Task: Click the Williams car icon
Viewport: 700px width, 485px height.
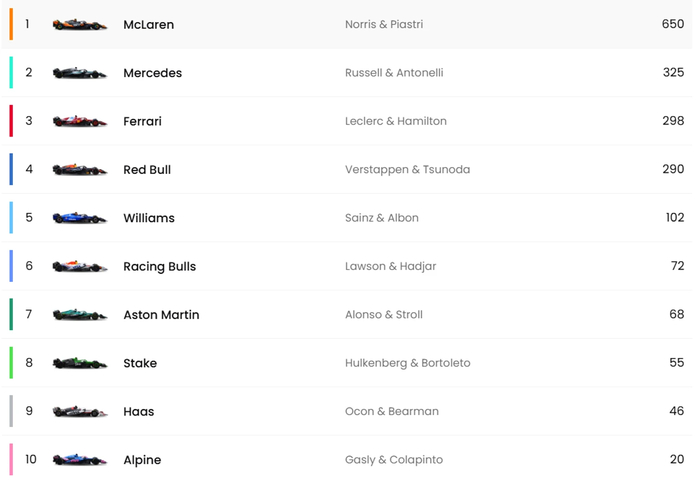Action: pyautogui.click(x=80, y=218)
